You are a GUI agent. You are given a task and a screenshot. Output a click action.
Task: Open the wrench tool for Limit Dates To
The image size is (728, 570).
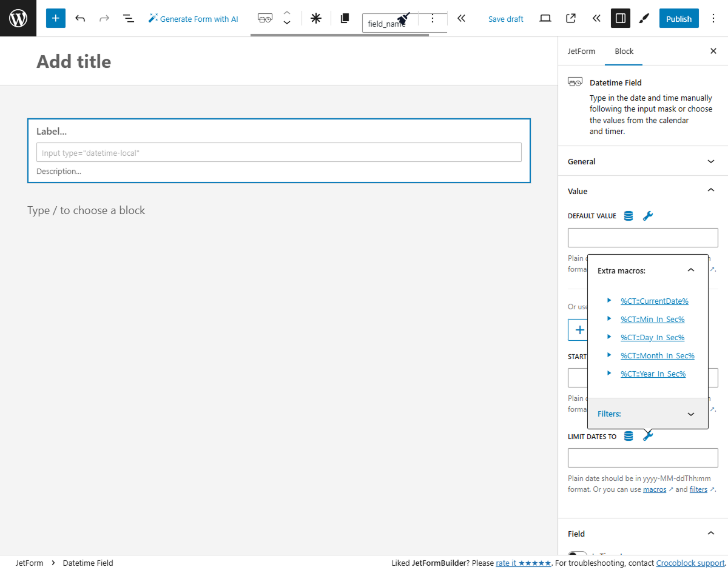648,436
